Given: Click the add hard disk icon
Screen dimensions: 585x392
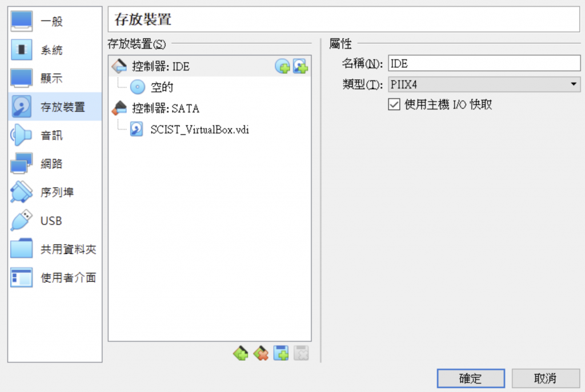Looking at the screenshot, I should 300,66.
